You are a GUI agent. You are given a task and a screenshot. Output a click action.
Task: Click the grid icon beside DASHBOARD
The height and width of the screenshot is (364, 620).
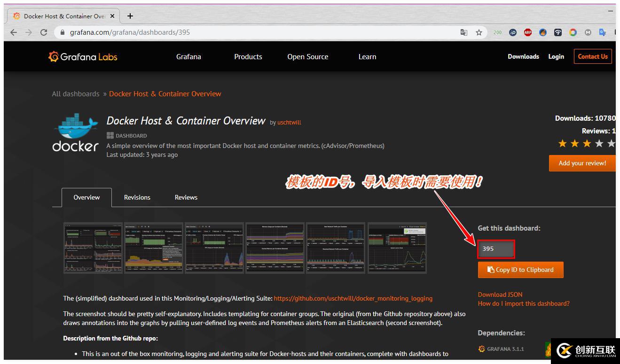click(110, 136)
